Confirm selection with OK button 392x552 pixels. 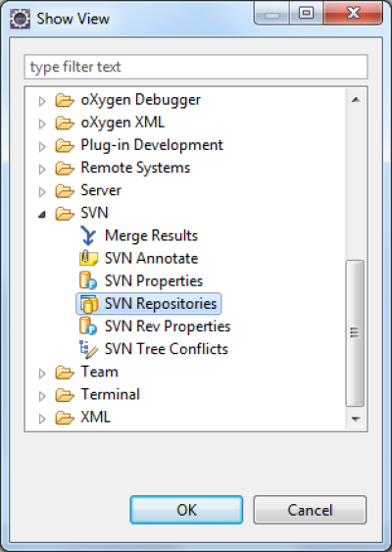186,510
